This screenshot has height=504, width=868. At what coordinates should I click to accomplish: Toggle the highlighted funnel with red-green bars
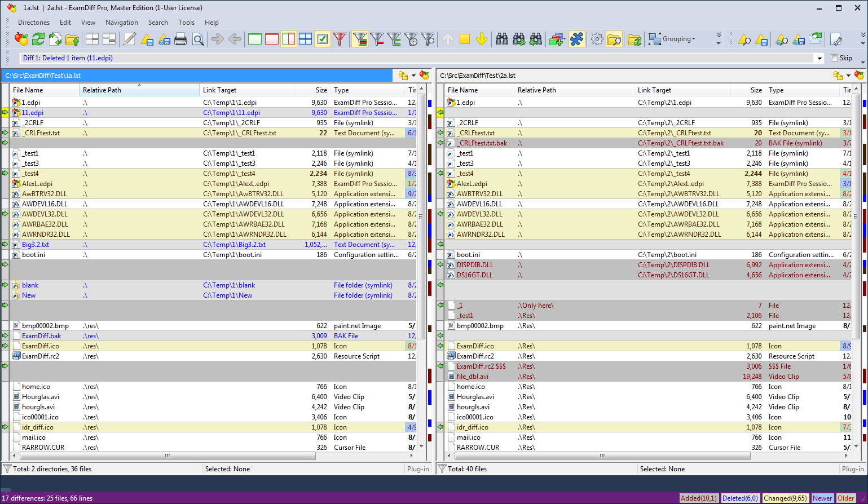click(x=360, y=39)
